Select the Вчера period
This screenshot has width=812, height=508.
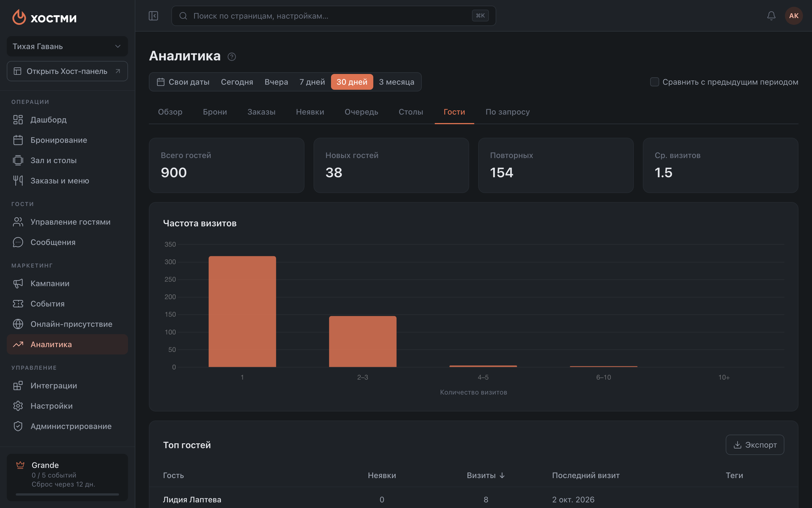click(276, 82)
